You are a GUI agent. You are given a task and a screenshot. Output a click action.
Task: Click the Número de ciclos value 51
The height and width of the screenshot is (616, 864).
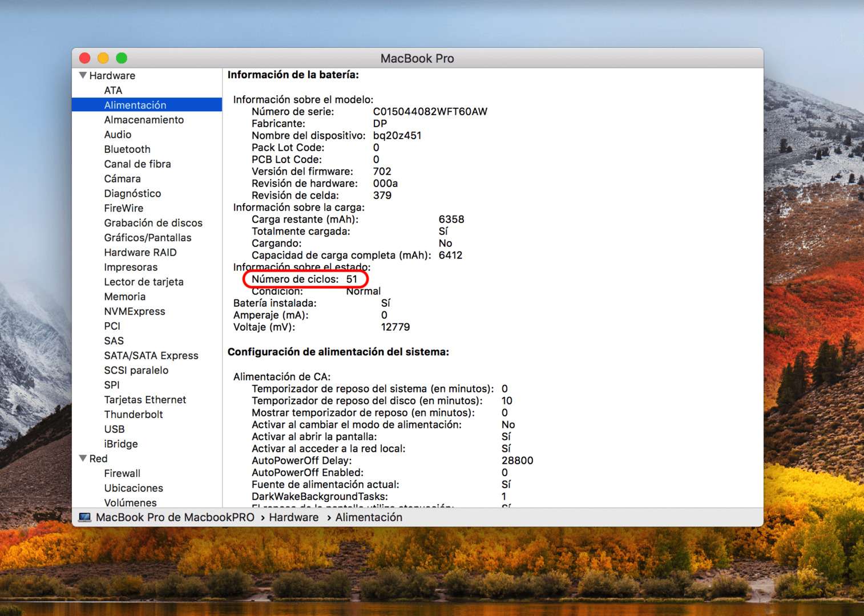[x=352, y=279]
